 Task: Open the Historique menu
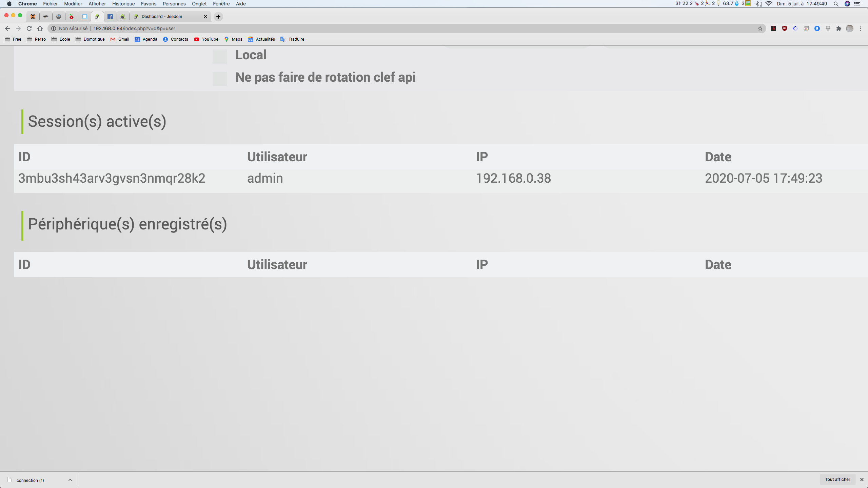tap(123, 4)
